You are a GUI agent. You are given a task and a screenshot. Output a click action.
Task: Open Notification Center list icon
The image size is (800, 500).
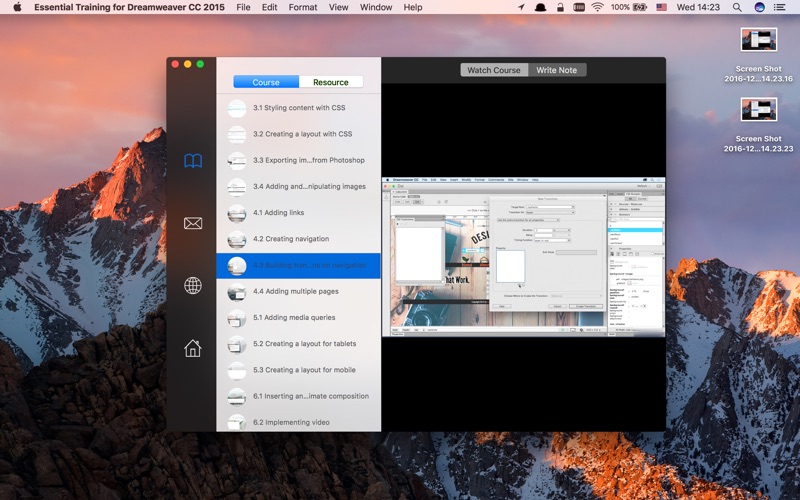[x=780, y=7]
